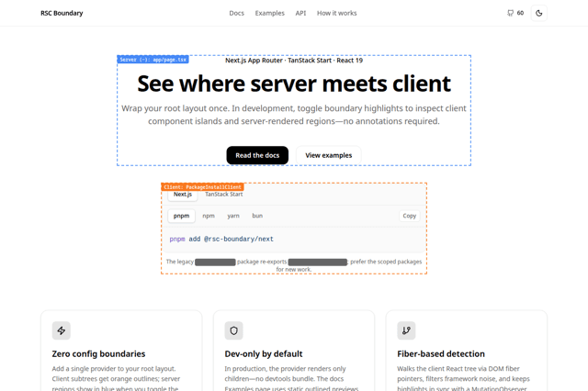Open the How it works navigation link

pyautogui.click(x=337, y=13)
